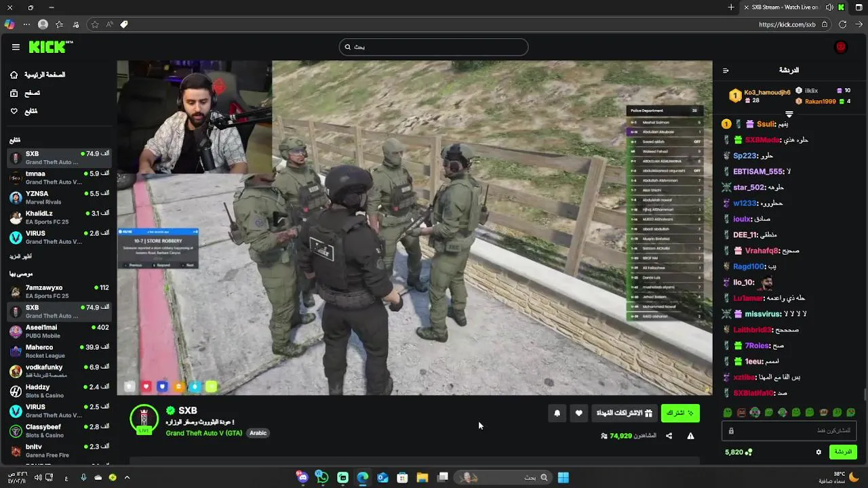Open the red user avatar menu
The width and height of the screenshot is (868, 488).
[x=841, y=47]
